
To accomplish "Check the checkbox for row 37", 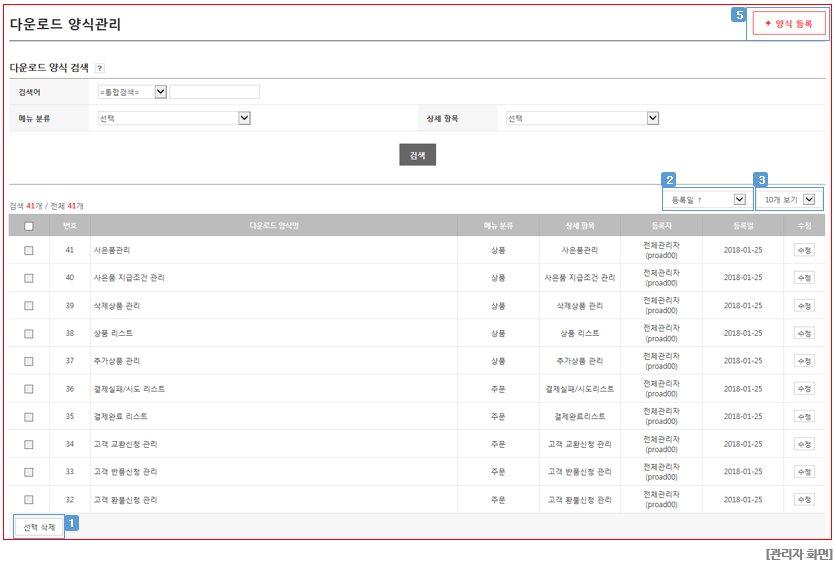I will [x=29, y=361].
